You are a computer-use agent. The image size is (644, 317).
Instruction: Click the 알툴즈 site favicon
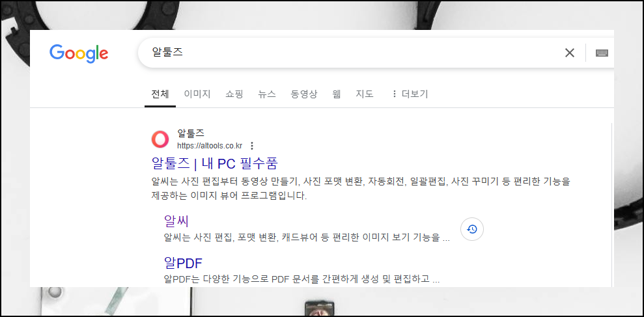click(x=160, y=139)
